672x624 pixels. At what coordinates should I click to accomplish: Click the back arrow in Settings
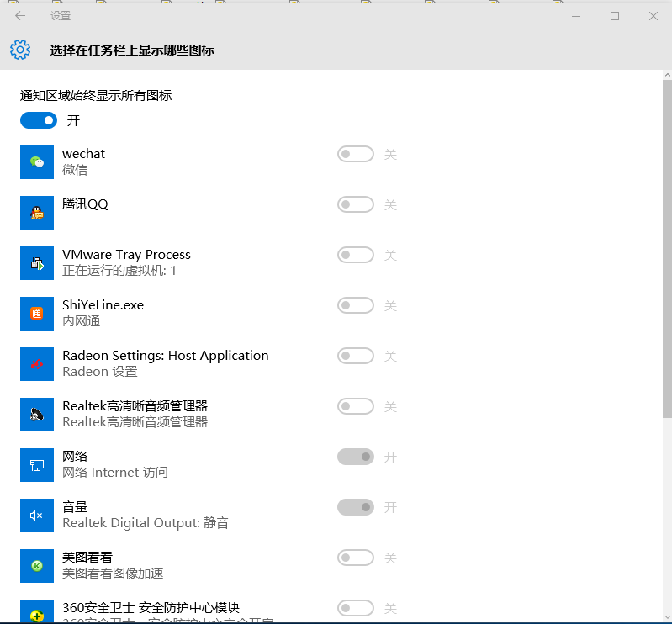[20, 16]
